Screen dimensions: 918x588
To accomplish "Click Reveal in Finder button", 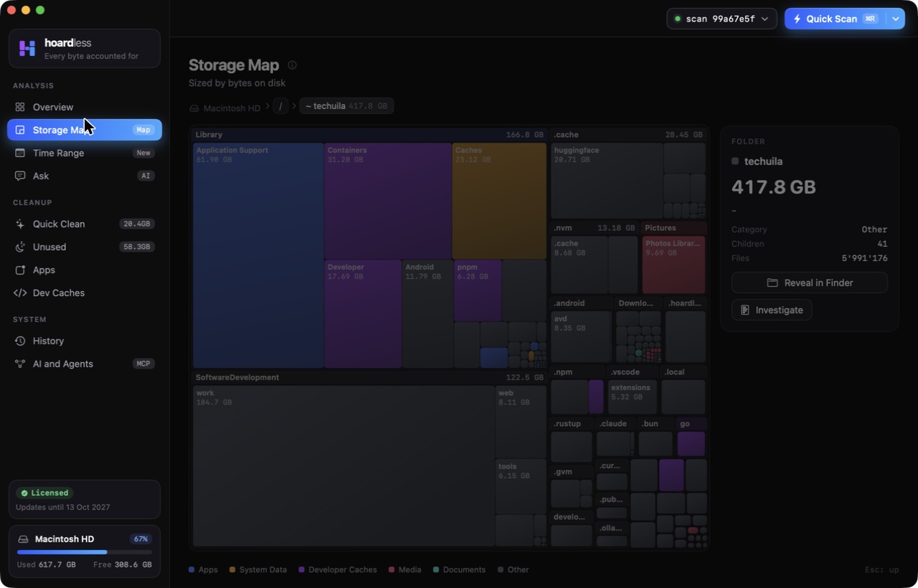I will (x=810, y=283).
